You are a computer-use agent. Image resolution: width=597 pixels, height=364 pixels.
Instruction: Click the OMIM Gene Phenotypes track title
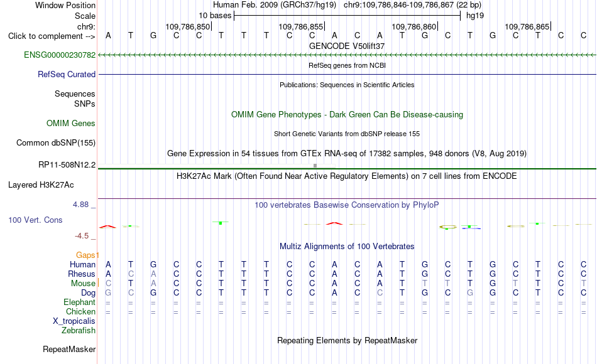tap(347, 114)
